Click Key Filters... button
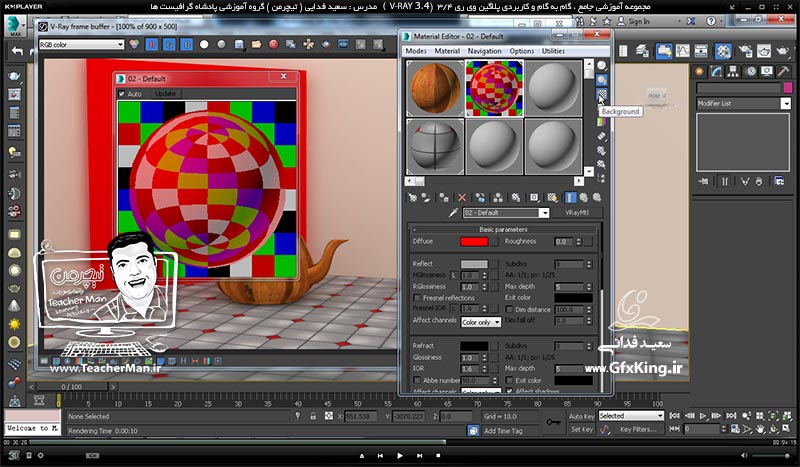The image size is (800, 467). point(638,430)
